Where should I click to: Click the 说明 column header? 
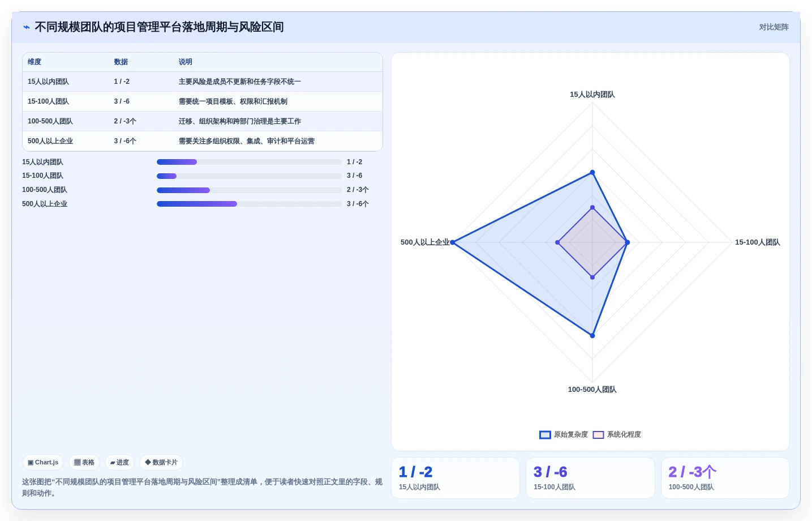click(x=186, y=62)
